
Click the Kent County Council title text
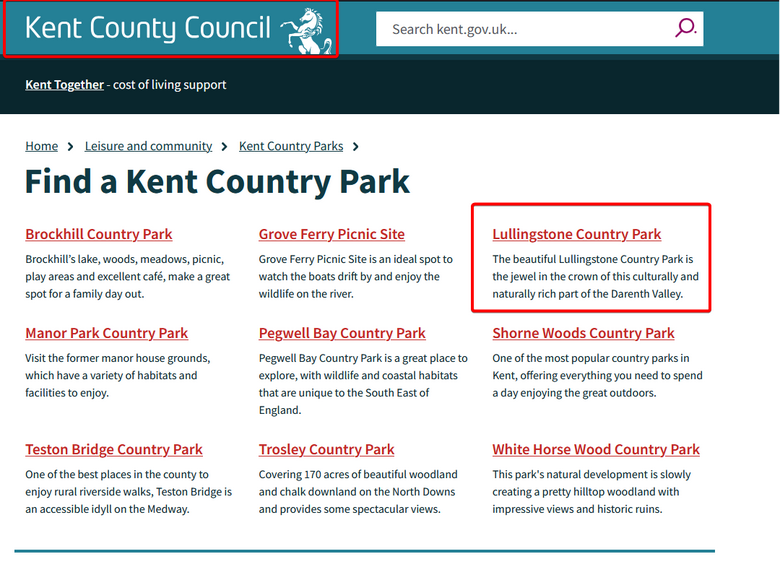[147, 28]
